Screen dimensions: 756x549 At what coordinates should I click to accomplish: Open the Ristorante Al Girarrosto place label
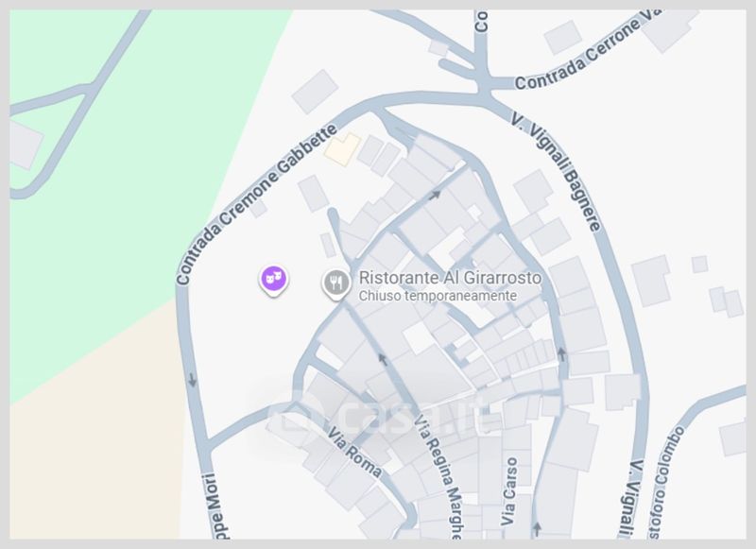click(450, 278)
